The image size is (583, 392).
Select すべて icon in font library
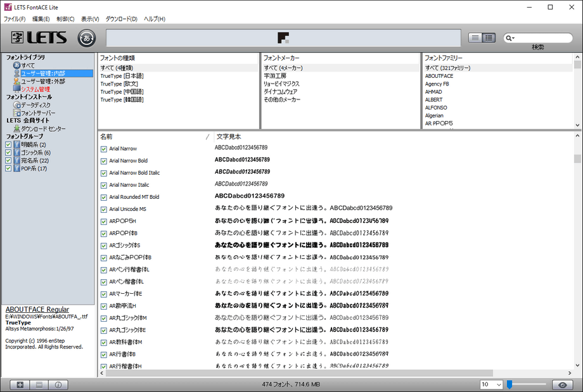point(16,65)
